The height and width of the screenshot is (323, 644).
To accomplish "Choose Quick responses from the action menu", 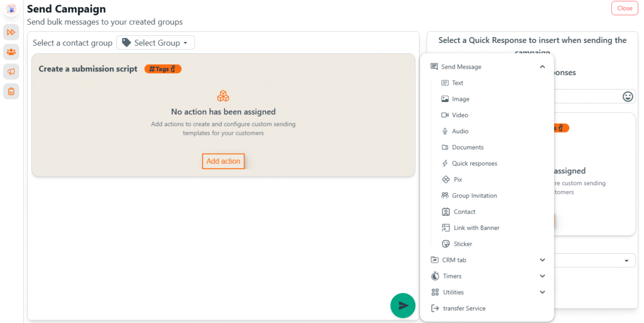I will click(x=474, y=164).
